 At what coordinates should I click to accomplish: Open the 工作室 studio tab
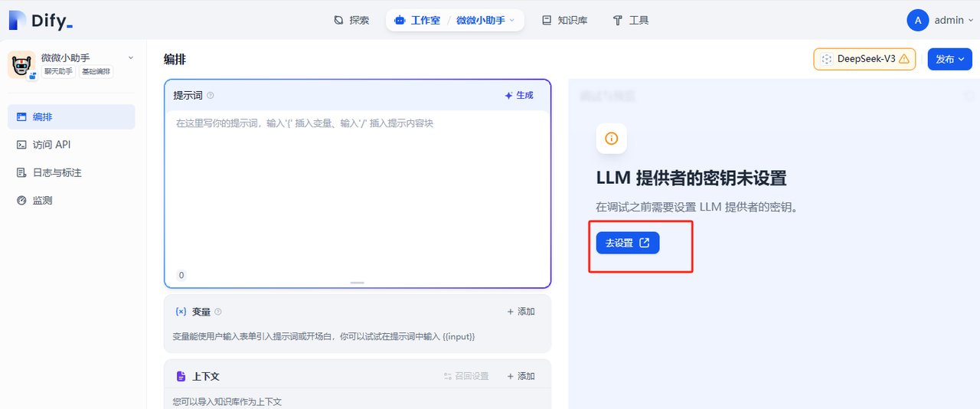click(418, 21)
